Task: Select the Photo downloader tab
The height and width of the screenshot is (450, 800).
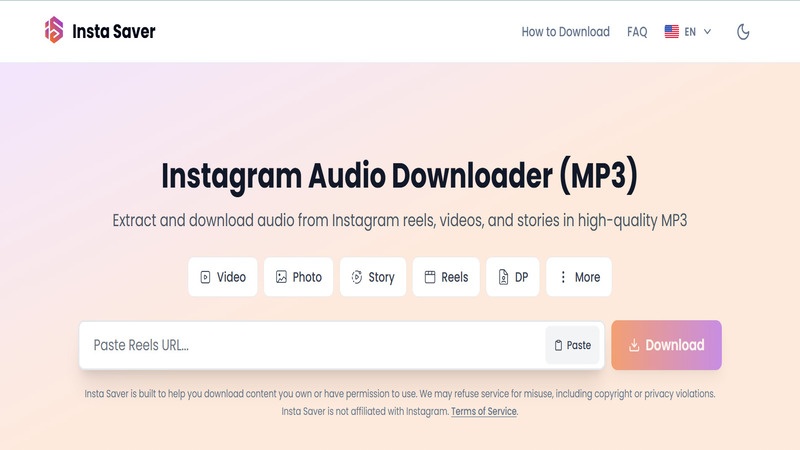Action: pyautogui.click(x=298, y=277)
